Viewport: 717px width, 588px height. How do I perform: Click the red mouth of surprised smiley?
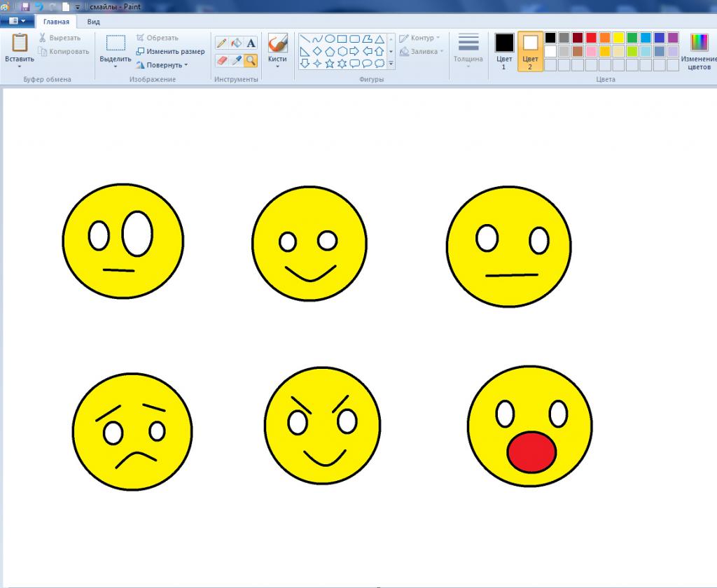[x=531, y=451]
